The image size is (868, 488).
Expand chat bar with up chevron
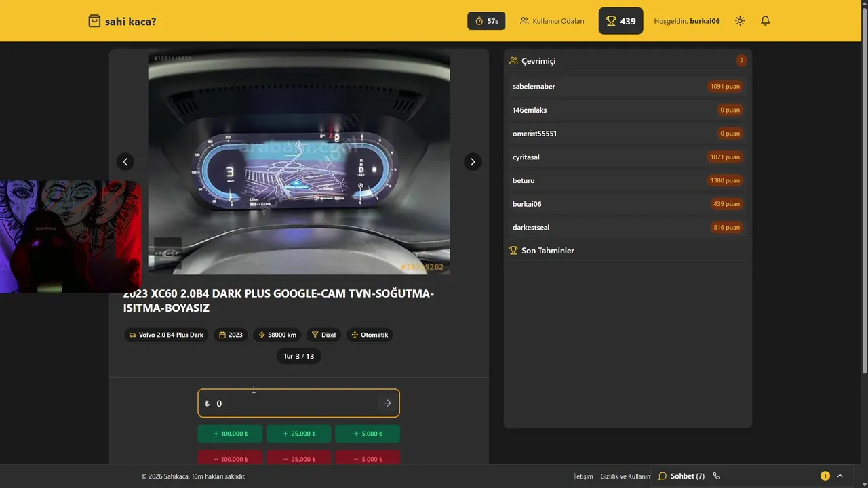(840, 476)
